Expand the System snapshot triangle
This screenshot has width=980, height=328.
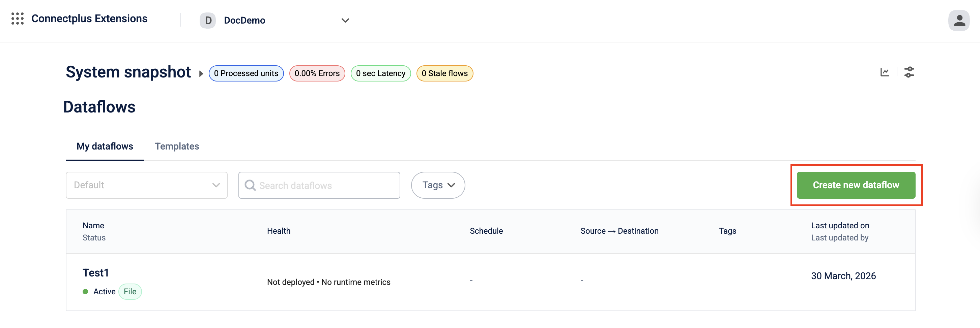pyautogui.click(x=201, y=74)
